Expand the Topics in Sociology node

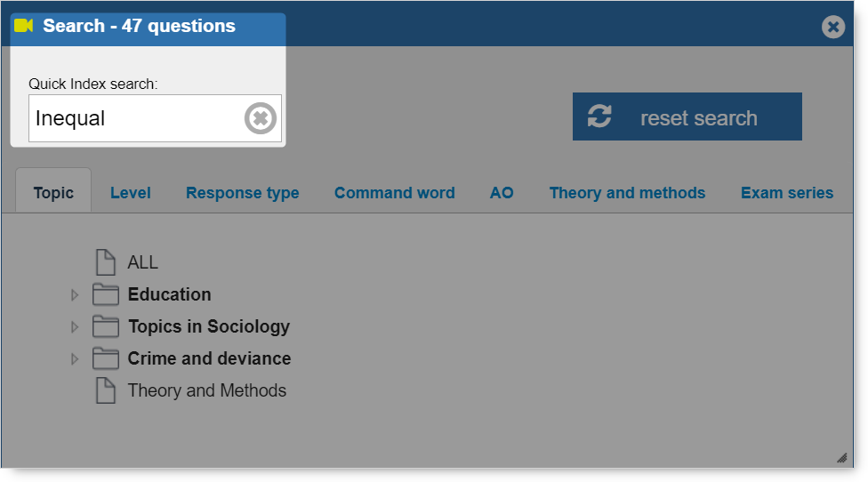pyautogui.click(x=75, y=326)
